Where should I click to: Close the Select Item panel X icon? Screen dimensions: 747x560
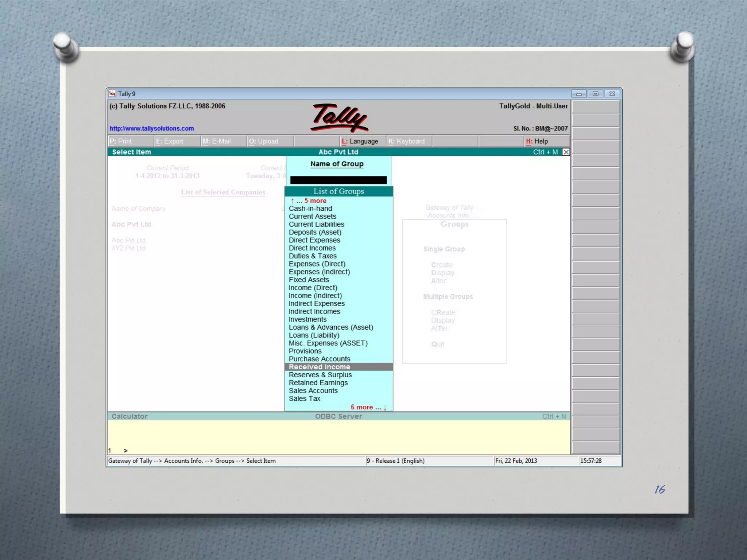point(566,152)
